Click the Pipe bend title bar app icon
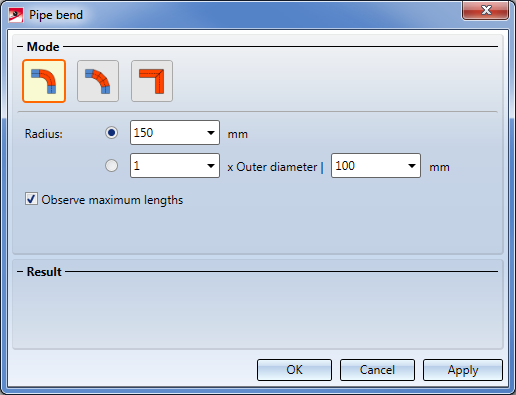The width and height of the screenshot is (516, 395). 16,15
